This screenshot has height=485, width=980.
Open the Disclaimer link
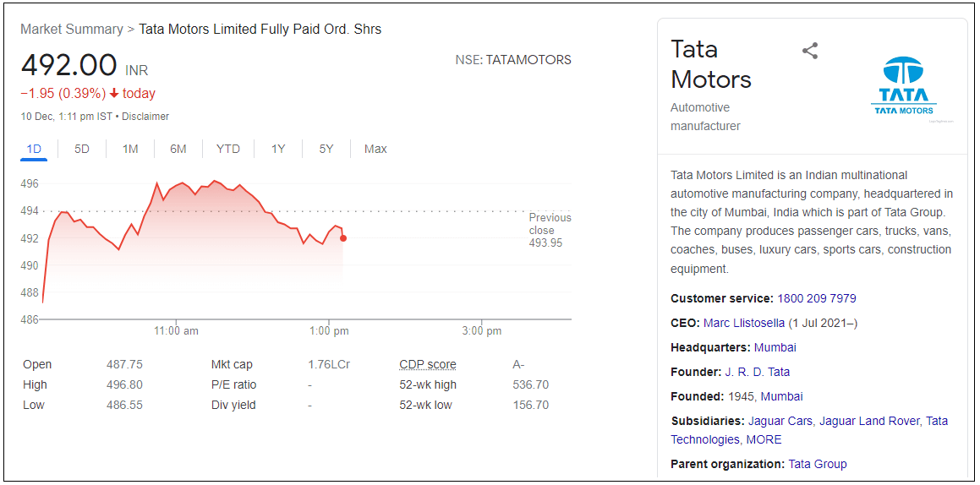[145, 117]
